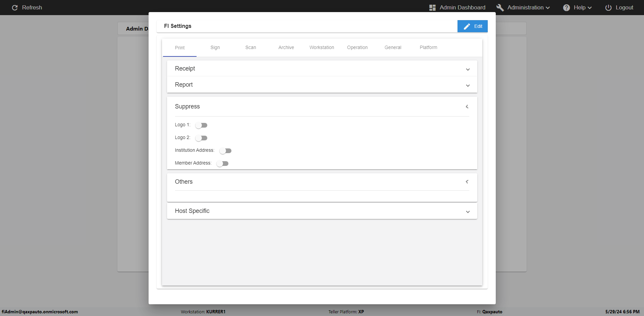Toggle the Logo 2 suppress switch

coord(201,138)
